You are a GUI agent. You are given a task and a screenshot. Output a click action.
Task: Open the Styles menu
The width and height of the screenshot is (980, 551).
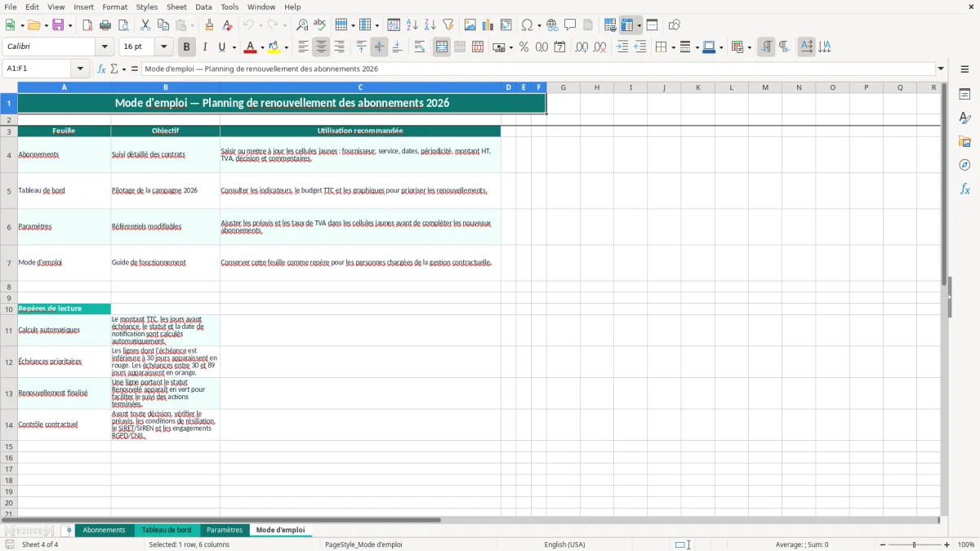tap(147, 7)
